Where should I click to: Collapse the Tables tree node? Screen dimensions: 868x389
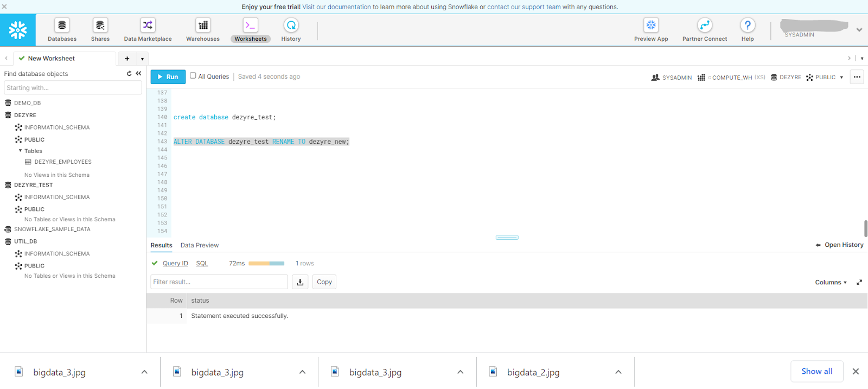tap(21, 151)
